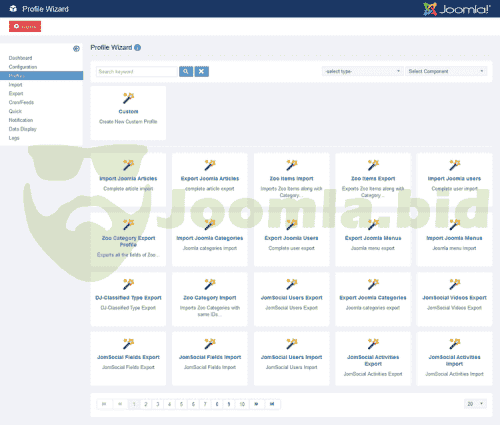
Task: Clear the search with the X button
Action: [202, 71]
